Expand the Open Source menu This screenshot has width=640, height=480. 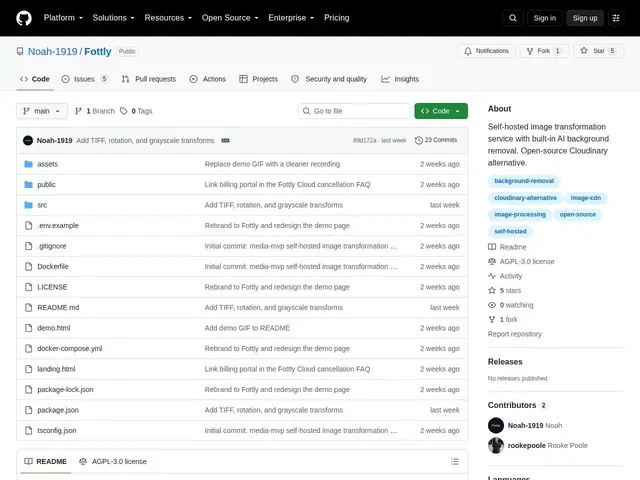click(x=230, y=18)
